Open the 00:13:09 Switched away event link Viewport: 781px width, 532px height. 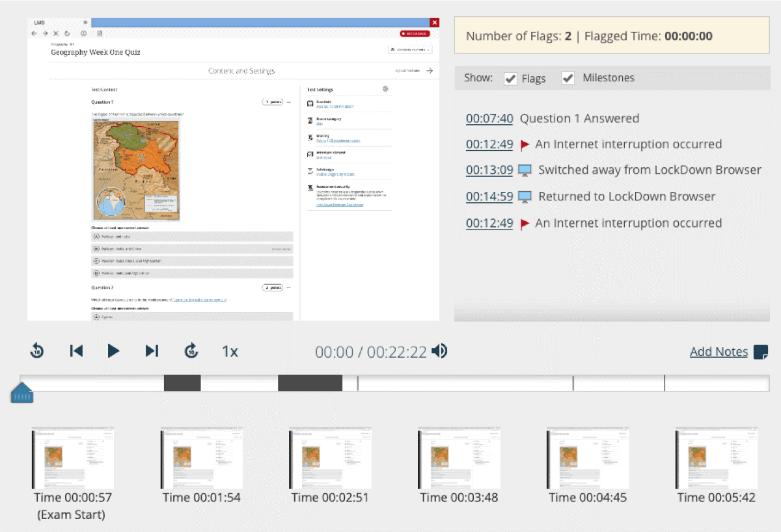[x=489, y=170]
